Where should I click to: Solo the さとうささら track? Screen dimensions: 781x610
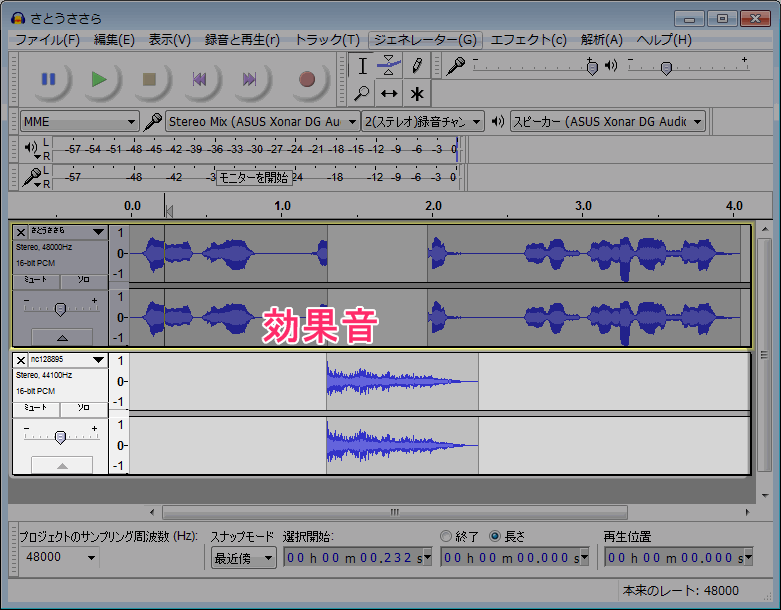coord(84,280)
